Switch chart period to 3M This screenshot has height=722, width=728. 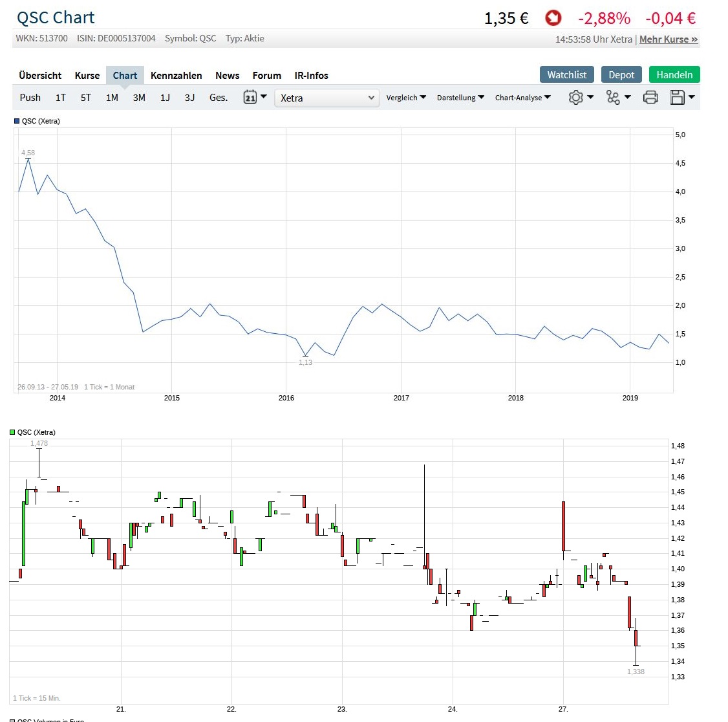click(x=138, y=97)
